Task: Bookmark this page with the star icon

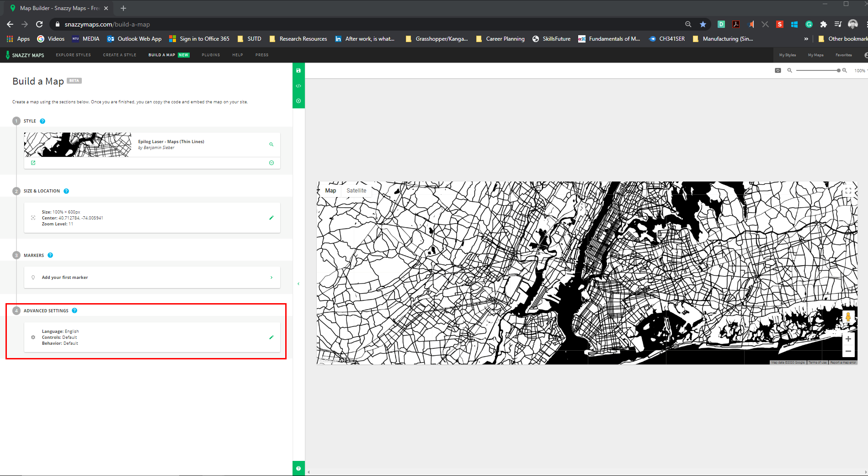Action: 703,24
